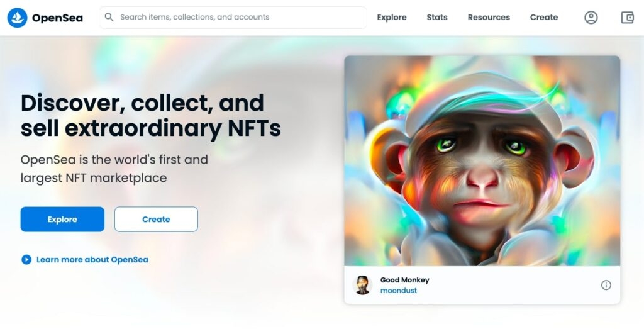
Task: Follow the Learn more about OpenSea link
Action: [92, 259]
